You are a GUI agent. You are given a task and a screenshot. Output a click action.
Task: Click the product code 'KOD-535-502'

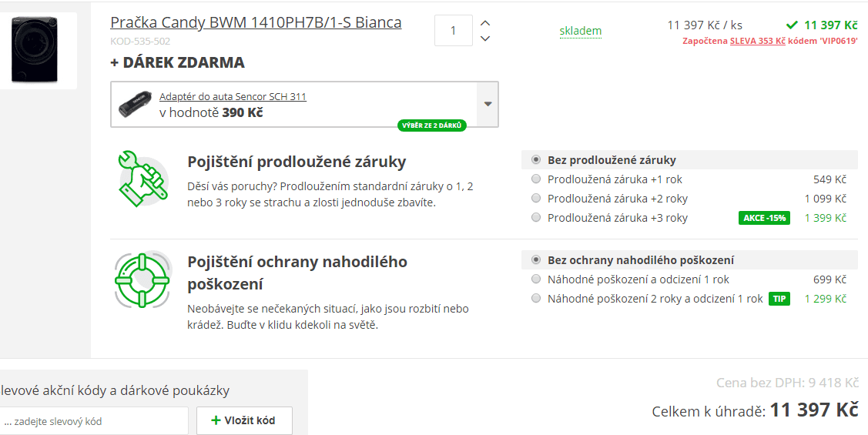click(140, 42)
